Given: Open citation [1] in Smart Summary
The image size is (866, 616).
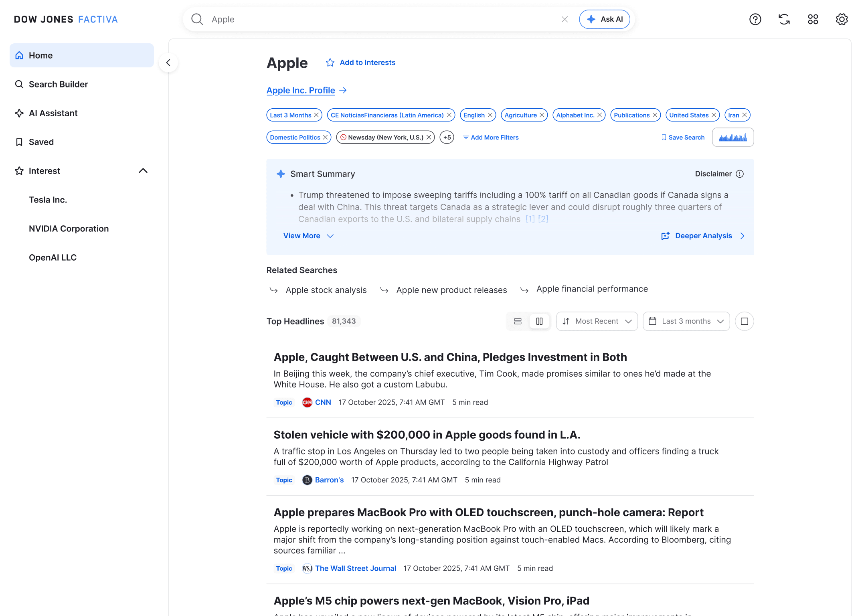Looking at the screenshot, I should pos(530,219).
